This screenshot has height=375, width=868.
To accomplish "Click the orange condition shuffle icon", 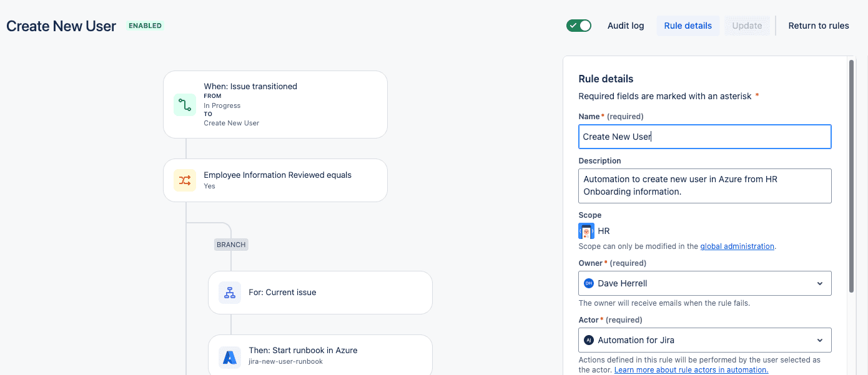I will 185,180.
